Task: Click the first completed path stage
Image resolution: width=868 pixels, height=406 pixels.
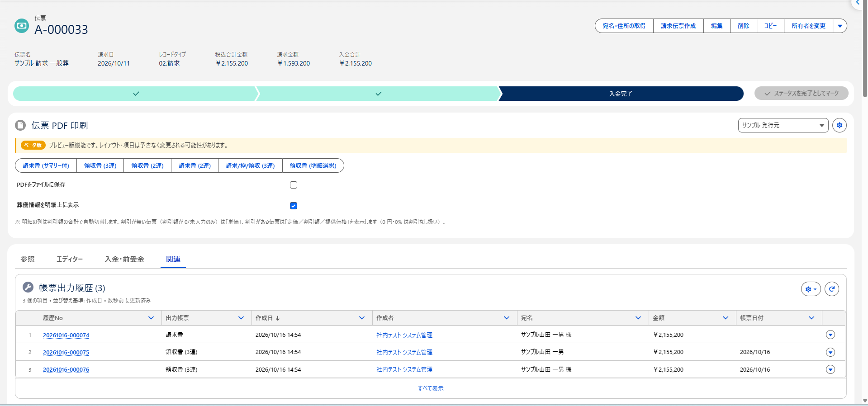Action: coord(136,94)
